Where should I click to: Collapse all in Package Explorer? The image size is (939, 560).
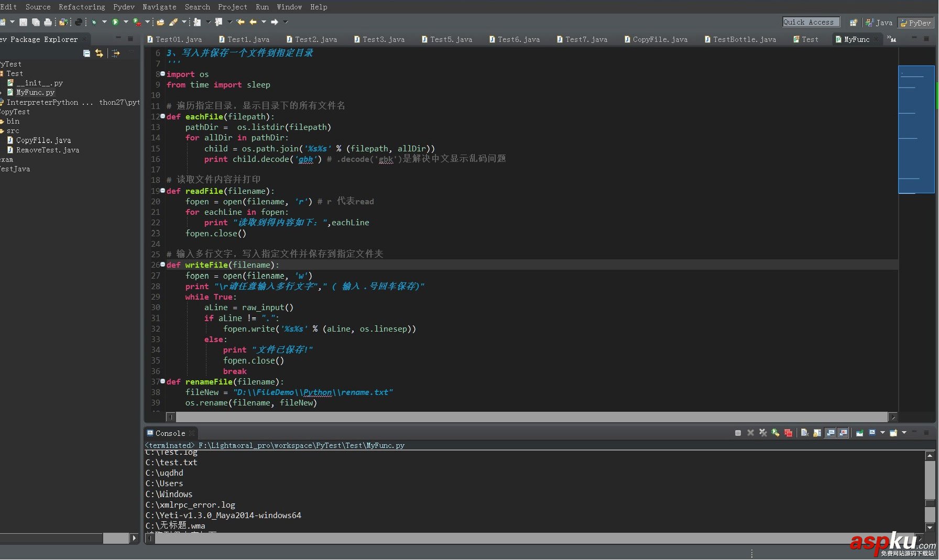pos(86,53)
